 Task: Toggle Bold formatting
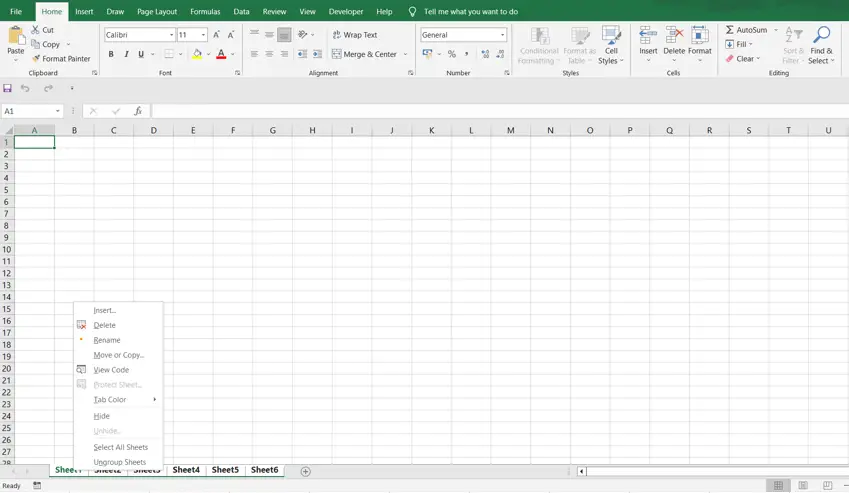111,54
